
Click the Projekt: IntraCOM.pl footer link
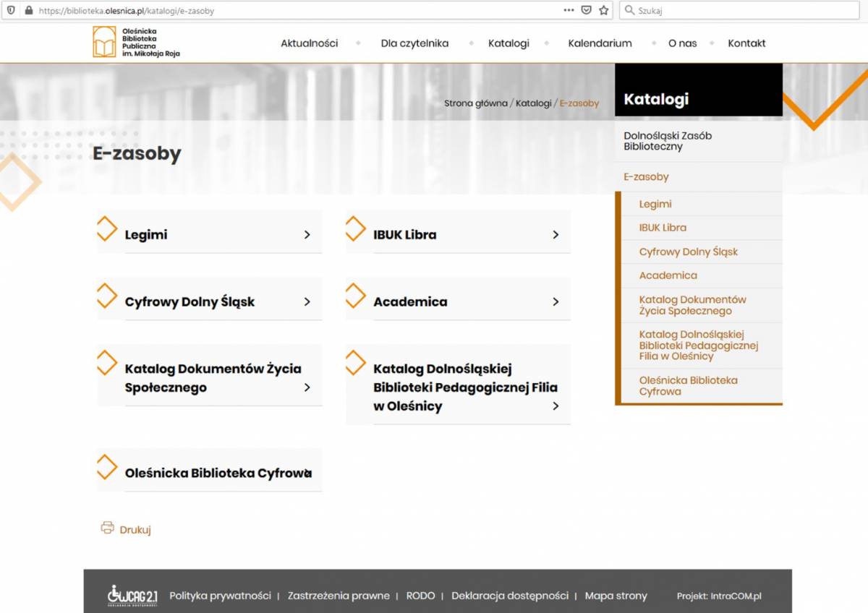719,596
